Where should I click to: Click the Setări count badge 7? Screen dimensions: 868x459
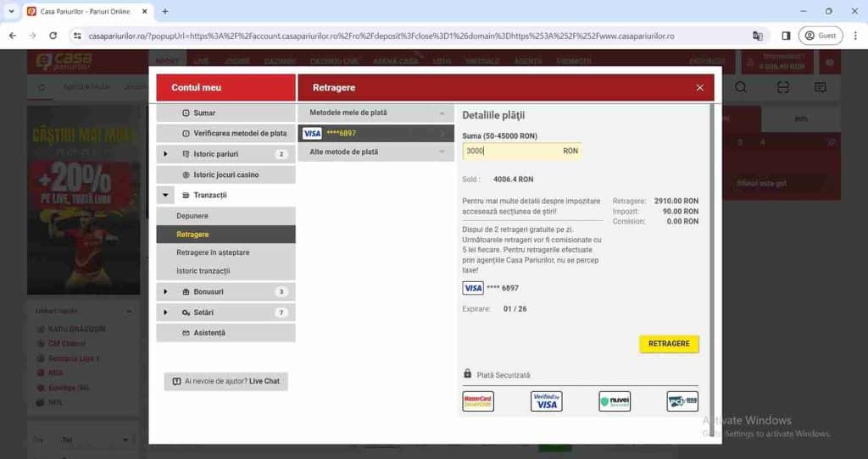[281, 312]
